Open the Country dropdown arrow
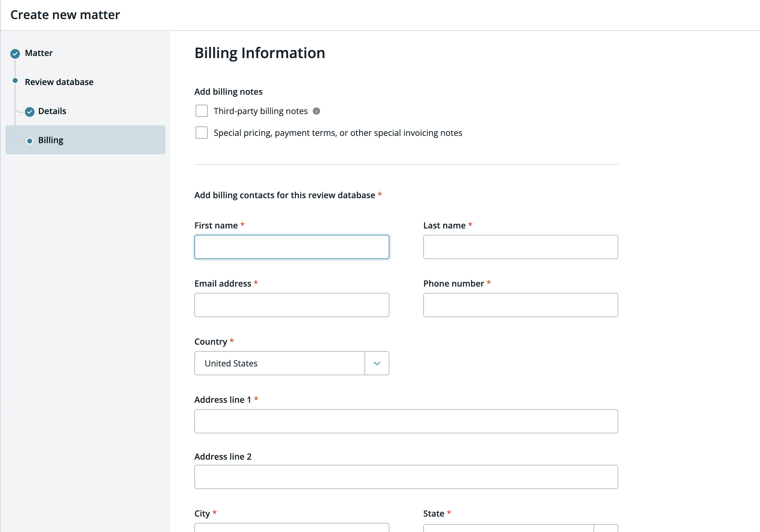 coord(377,363)
